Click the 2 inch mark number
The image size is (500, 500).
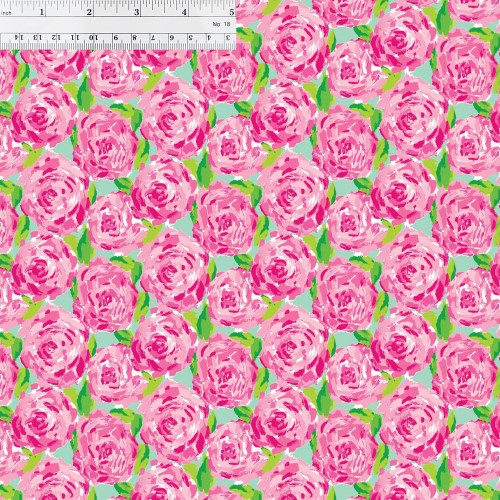coord(89,12)
